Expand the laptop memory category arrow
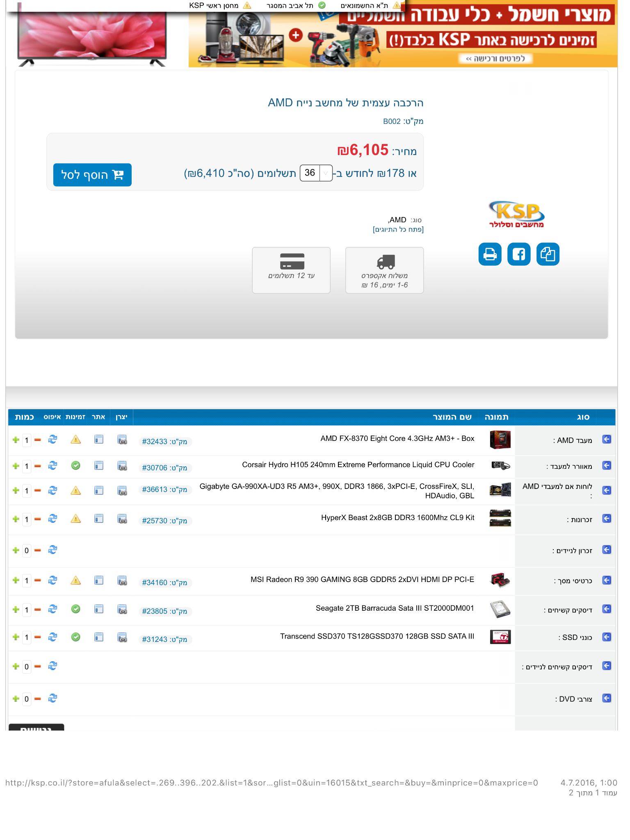This screenshot has width=630, height=840. tap(607, 550)
